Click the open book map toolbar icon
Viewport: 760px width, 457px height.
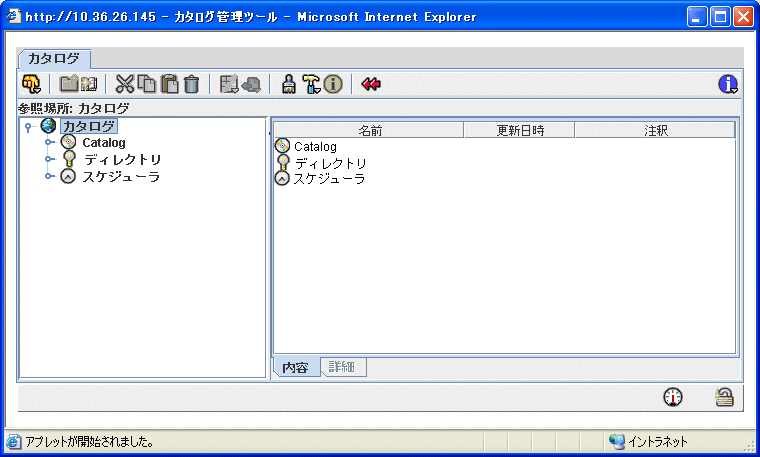(x=89, y=84)
